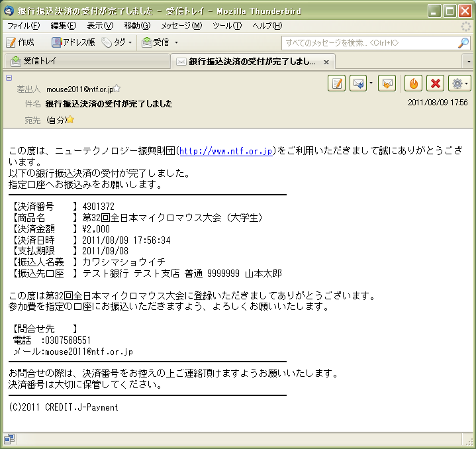Mark message as junk flame icon
Viewport: 476px width, 449px height.
pos(413,83)
